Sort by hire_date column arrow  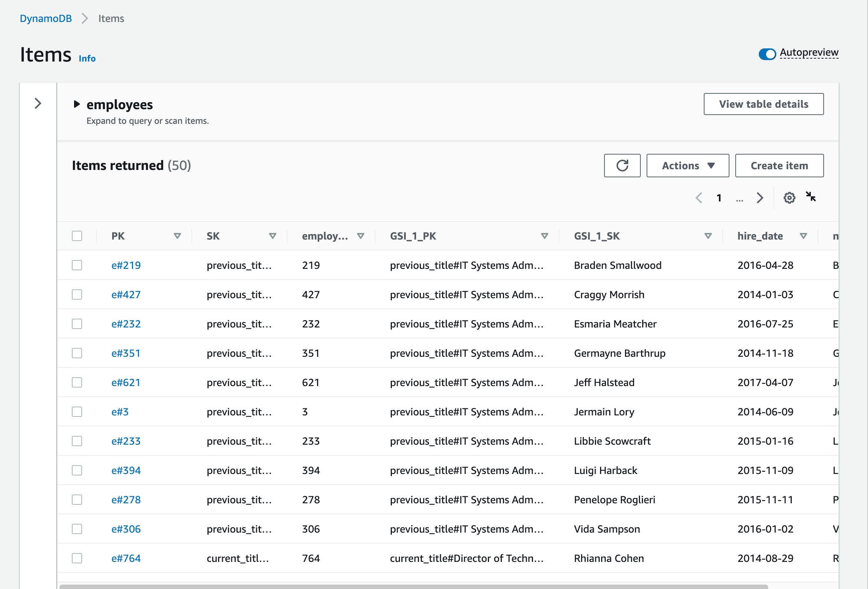click(803, 236)
